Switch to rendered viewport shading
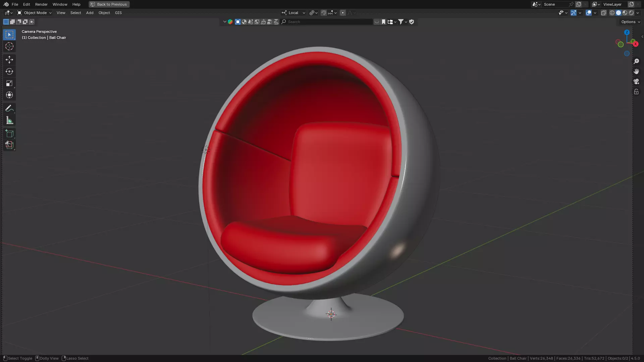Image resolution: width=644 pixels, height=362 pixels. [x=631, y=13]
